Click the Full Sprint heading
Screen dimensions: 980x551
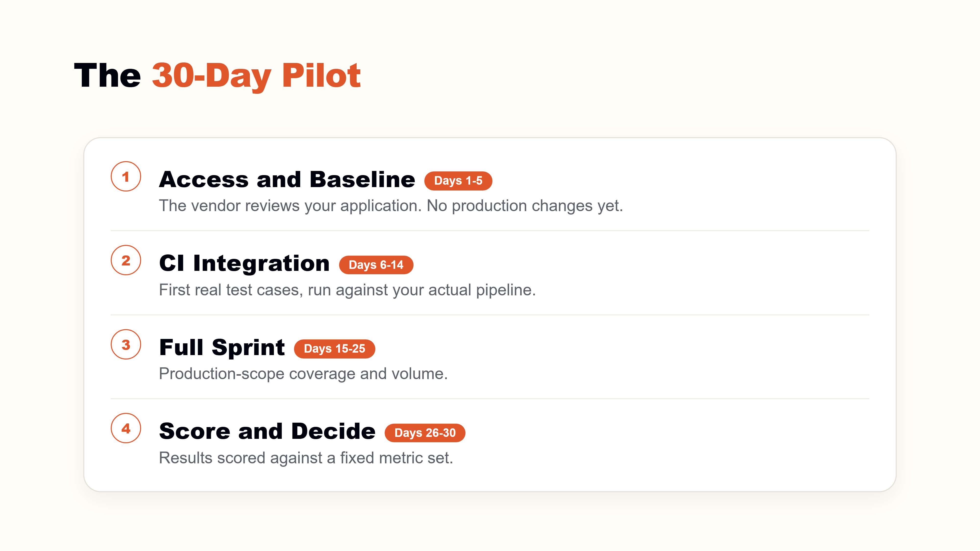click(222, 348)
